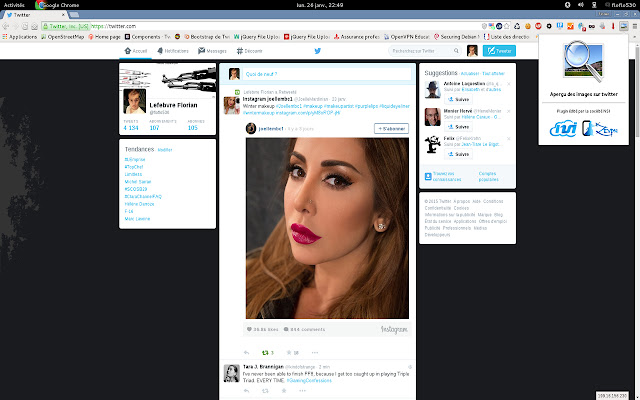Open the Marc Lavoine trend
This screenshot has height=400, width=640.
pos(137,219)
